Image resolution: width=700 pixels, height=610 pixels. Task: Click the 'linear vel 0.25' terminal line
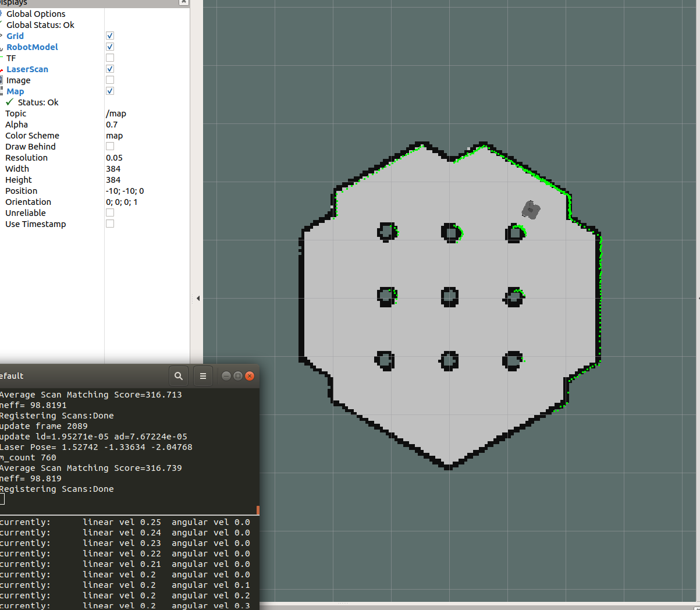tap(125, 522)
